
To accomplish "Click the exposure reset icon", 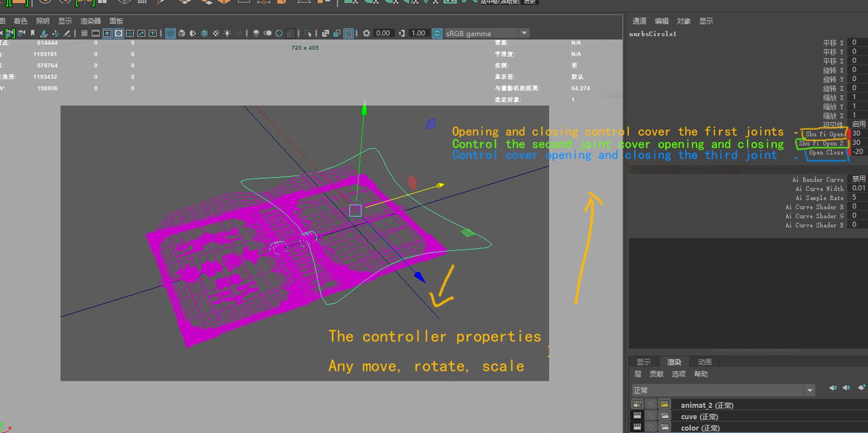I will (x=367, y=33).
